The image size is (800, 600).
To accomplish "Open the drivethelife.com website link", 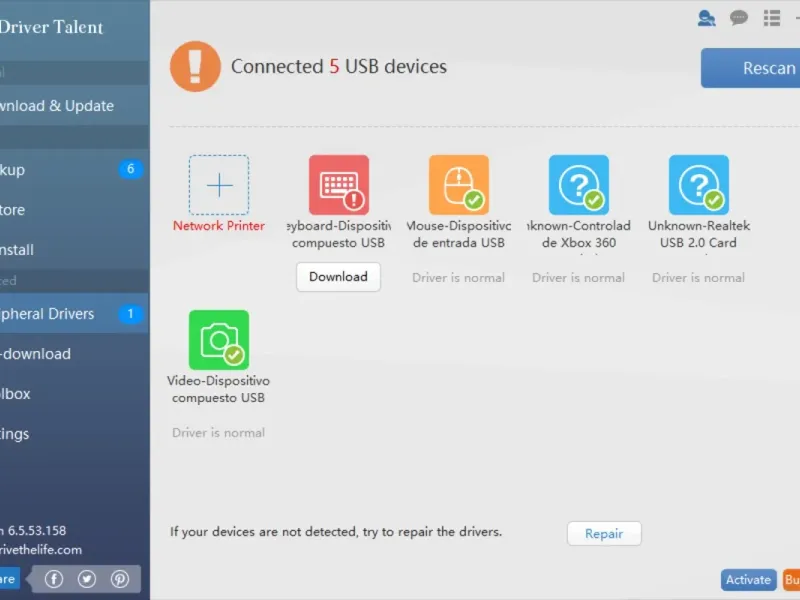I will pyautogui.click(x=41, y=550).
